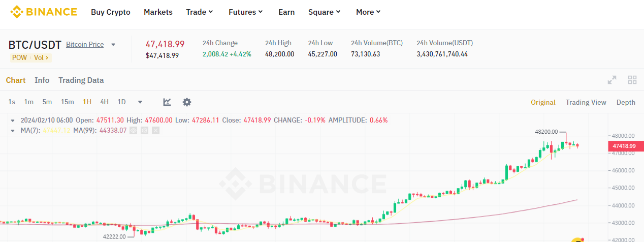Switch to multi-chart grid layout

[632, 80]
